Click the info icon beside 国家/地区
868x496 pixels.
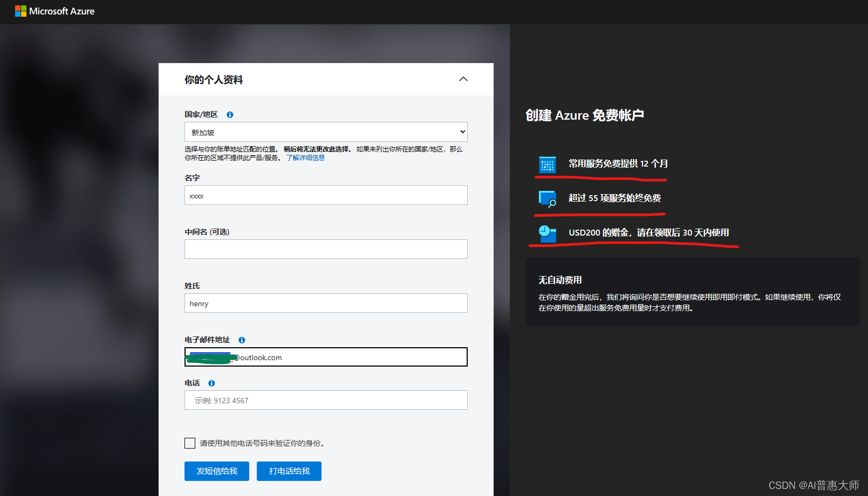pos(230,115)
